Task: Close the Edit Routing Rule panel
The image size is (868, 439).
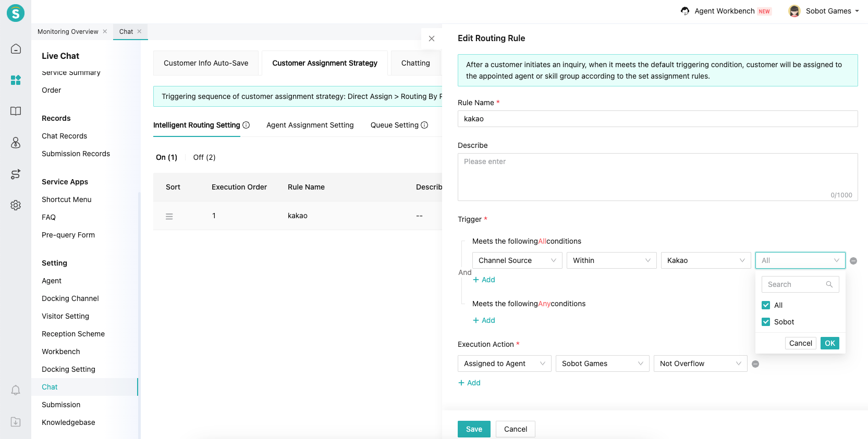Action: point(432,39)
